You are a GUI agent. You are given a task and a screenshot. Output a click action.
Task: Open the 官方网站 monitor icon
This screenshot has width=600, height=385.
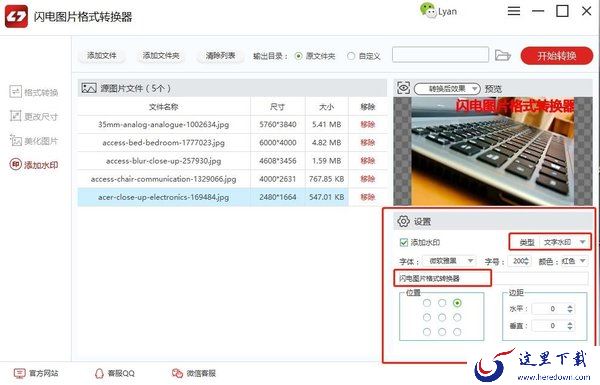click(19, 373)
